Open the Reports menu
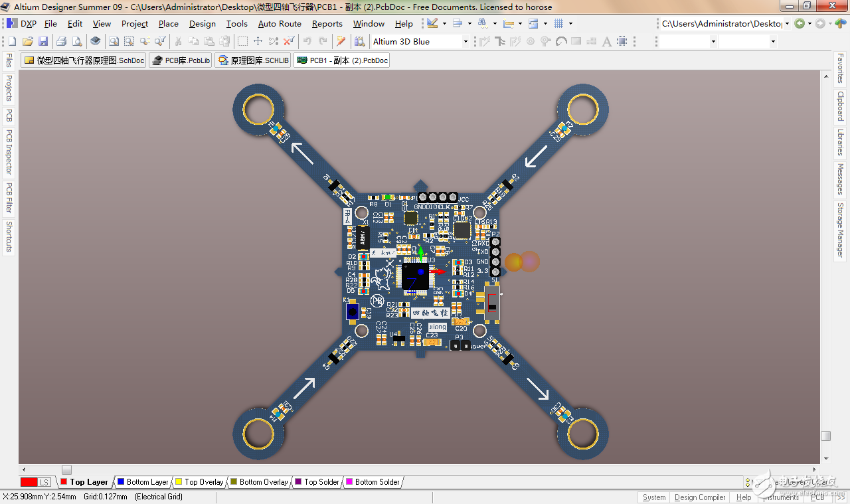The height and width of the screenshot is (504, 850). point(327,23)
